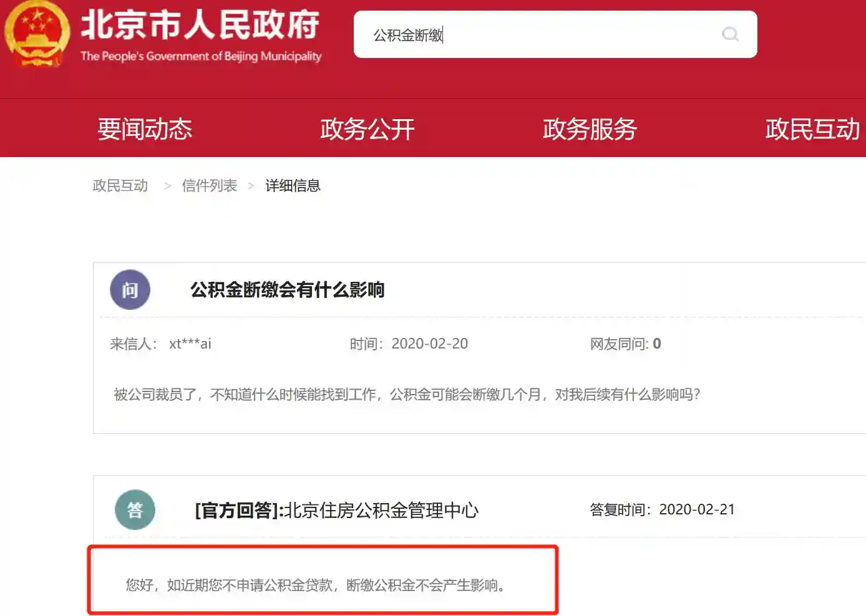Click the 详细信息 breadcrumb entry
866x616 pixels.
[292, 185]
